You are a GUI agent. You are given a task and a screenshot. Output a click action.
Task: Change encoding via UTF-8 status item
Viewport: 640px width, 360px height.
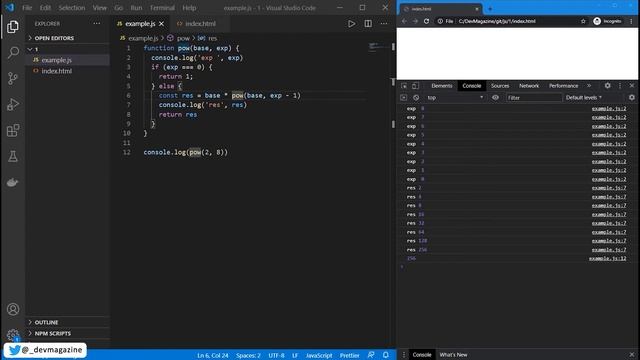(276, 355)
